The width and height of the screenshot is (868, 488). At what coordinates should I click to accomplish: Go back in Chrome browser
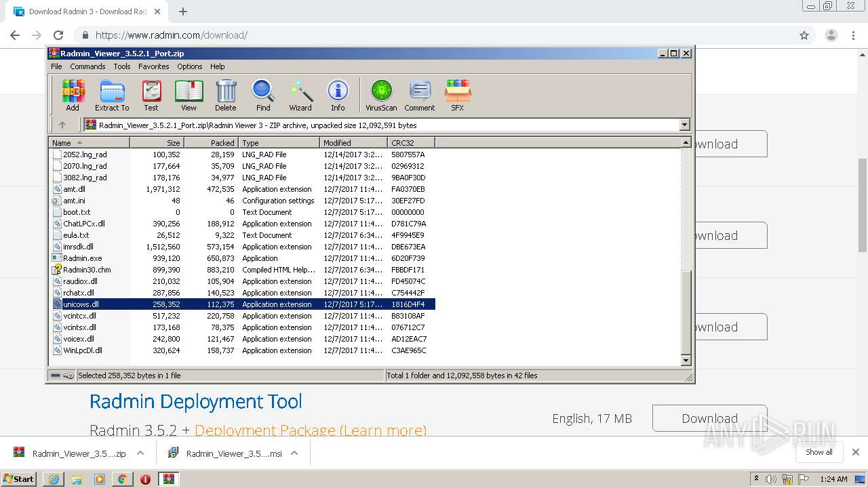pyautogui.click(x=15, y=35)
